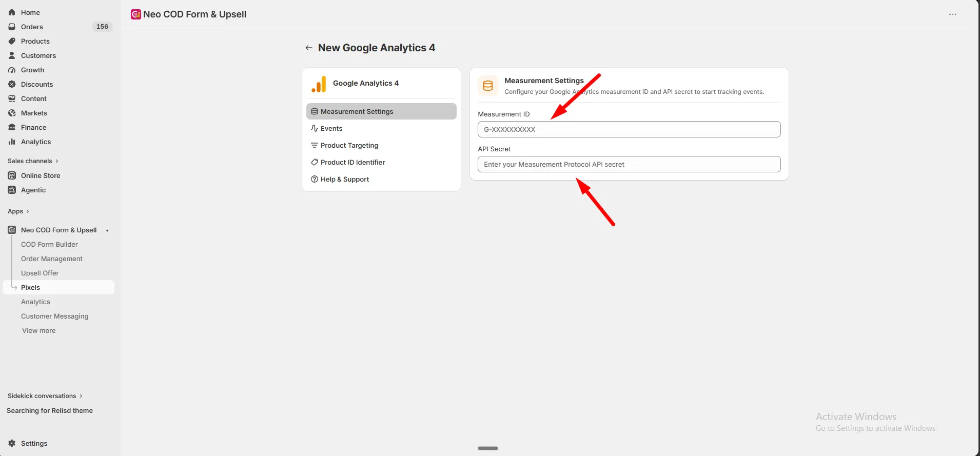The height and width of the screenshot is (456, 980).
Task: Click the Agentic channel icon
Action: (12, 190)
